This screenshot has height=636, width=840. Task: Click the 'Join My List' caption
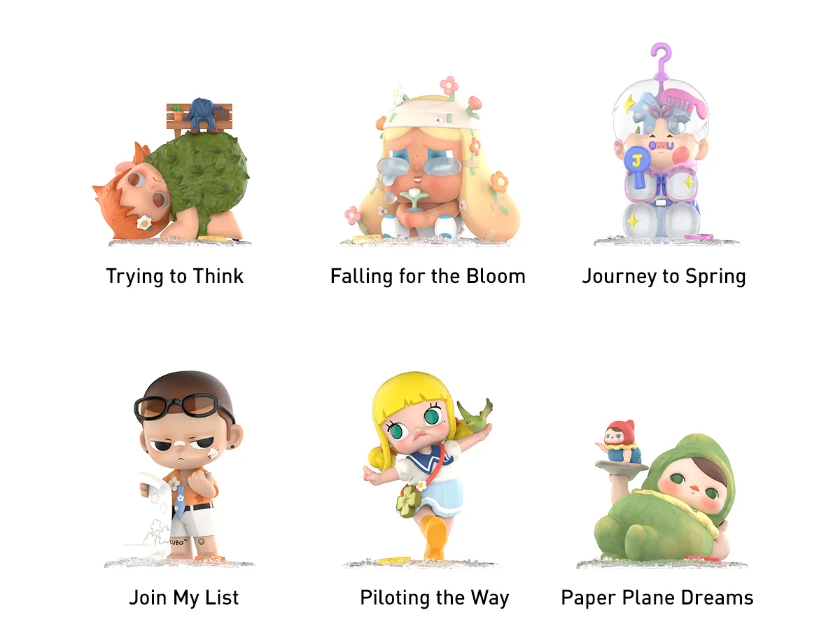(x=184, y=598)
